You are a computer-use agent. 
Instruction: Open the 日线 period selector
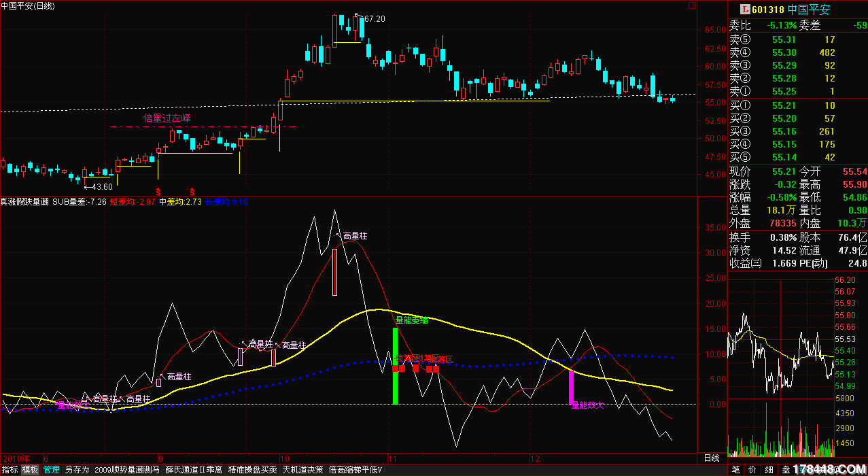pos(711,458)
